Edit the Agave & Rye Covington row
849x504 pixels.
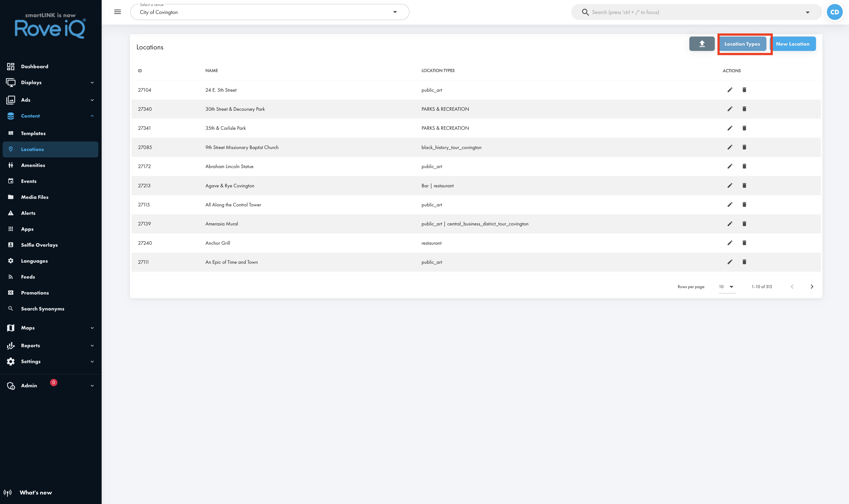pos(730,185)
